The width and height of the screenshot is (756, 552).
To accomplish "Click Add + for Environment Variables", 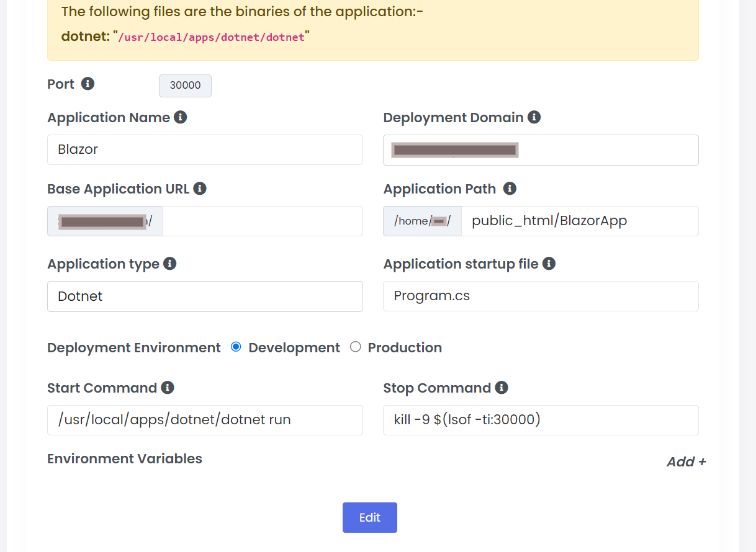I will click(685, 461).
